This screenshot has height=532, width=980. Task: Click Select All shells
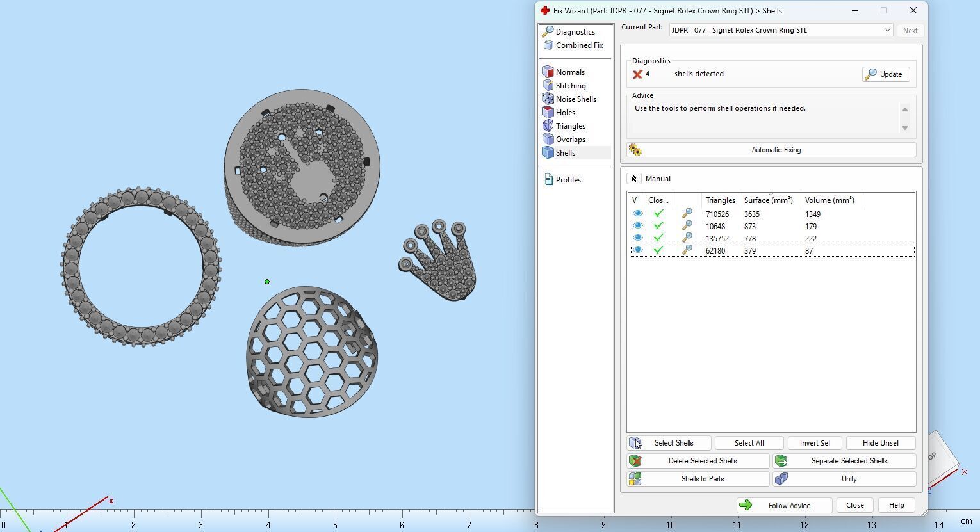pyautogui.click(x=749, y=443)
